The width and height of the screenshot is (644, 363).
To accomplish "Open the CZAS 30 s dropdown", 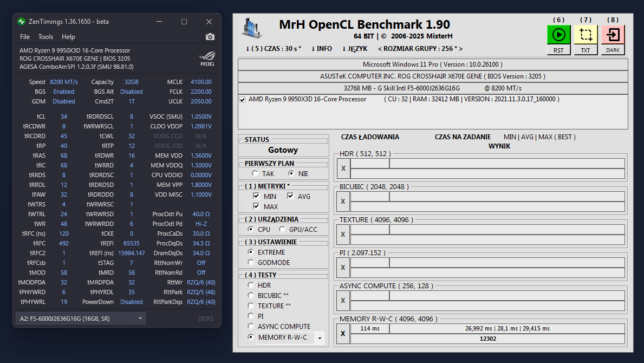I will coord(274,48).
